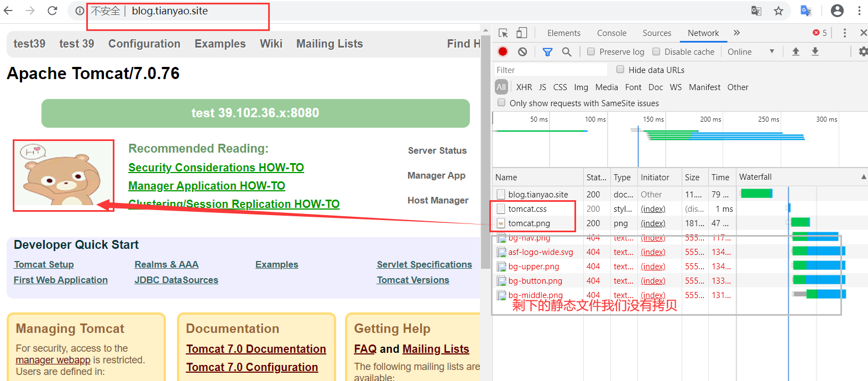Screen dimensions: 868x381
Task: Clear the network log with the clear icon
Action: (522, 51)
